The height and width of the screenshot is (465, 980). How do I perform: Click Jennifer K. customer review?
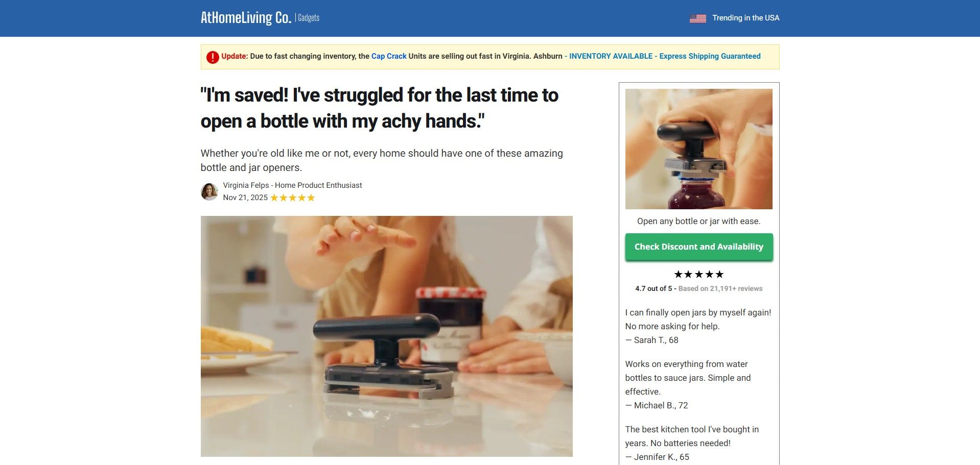coord(692,443)
